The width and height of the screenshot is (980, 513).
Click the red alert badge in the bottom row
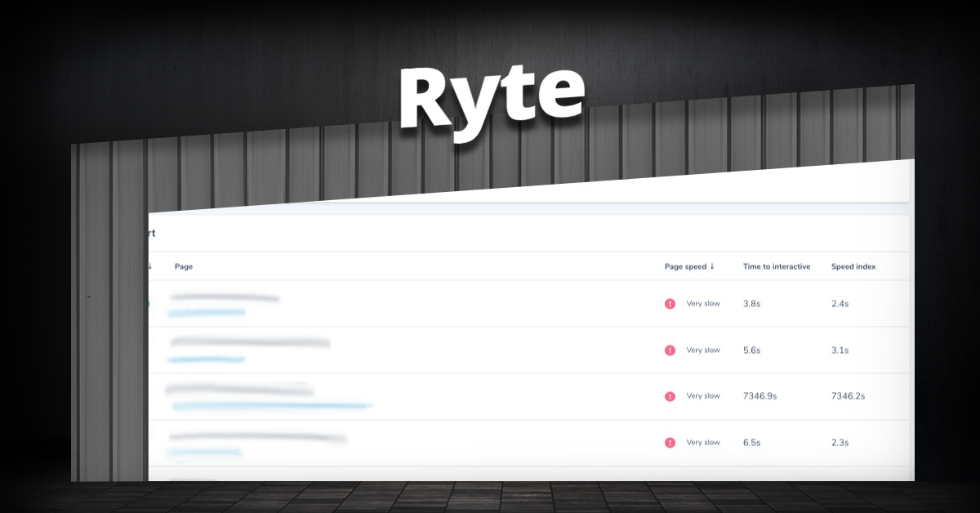[668, 442]
